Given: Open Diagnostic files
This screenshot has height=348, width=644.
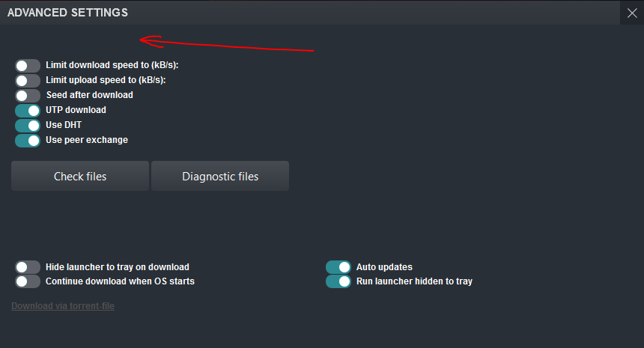Looking at the screenshot, I should click(220, 176).
